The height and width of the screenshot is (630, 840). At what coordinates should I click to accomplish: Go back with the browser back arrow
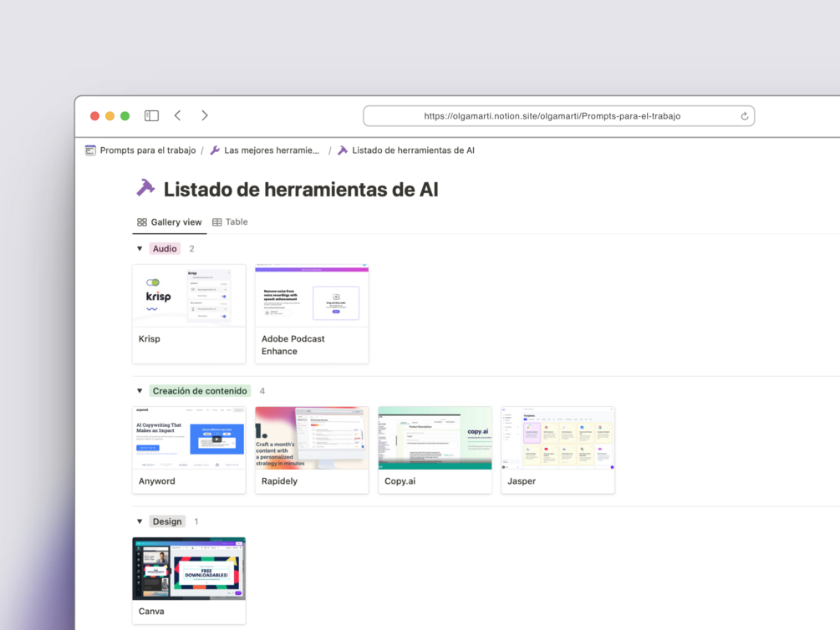pyautogui.click(x=178, y=115)
